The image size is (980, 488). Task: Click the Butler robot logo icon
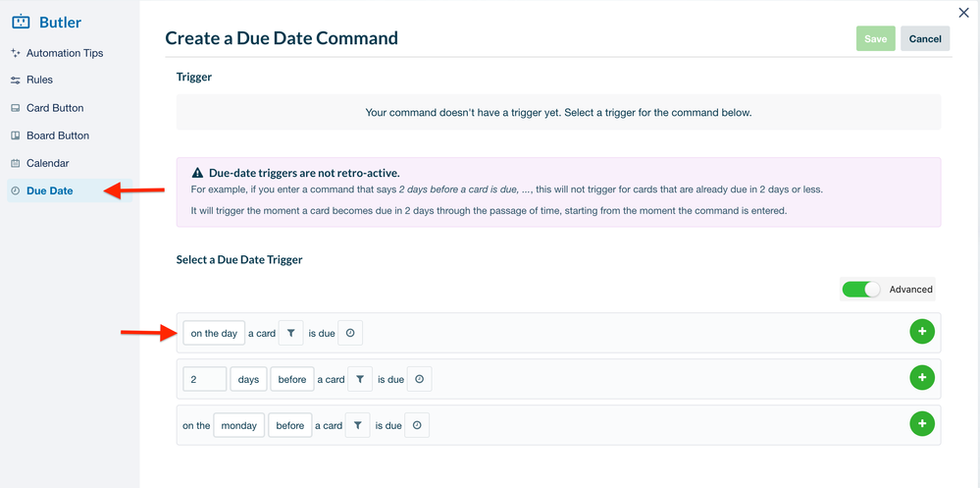tap(22, 23)
